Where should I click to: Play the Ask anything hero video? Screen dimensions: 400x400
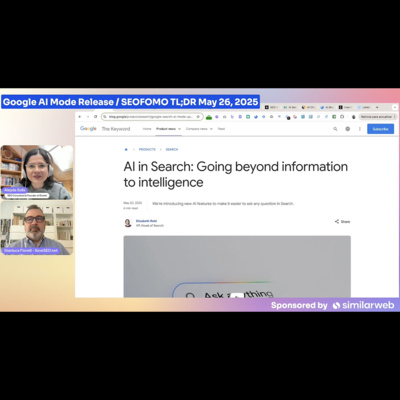[237, 296]
